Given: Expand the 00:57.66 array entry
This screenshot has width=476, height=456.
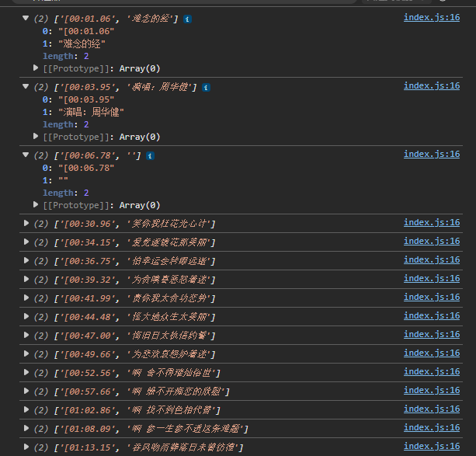Looking at the screenshot, I should (26, 391).
